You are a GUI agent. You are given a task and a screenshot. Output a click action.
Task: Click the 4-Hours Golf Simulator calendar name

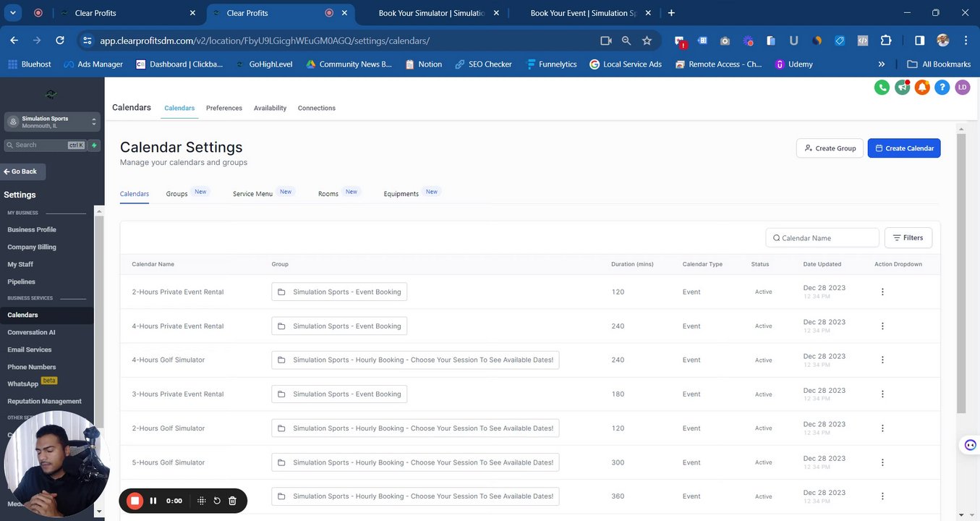coord(169,360)
